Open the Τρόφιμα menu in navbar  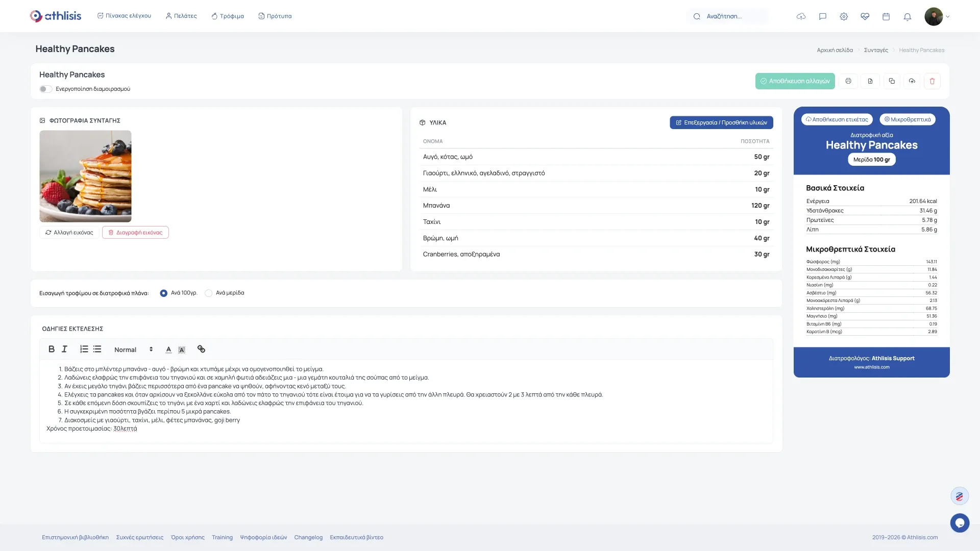(x=228, y=16)
